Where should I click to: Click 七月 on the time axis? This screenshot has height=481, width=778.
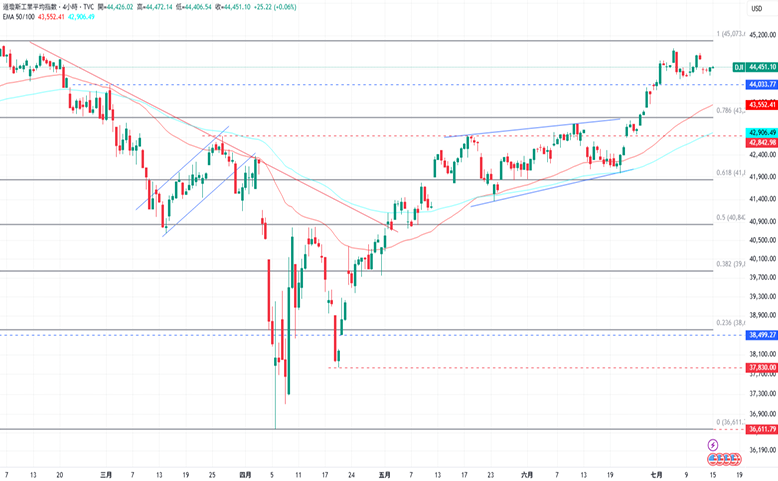656,475
